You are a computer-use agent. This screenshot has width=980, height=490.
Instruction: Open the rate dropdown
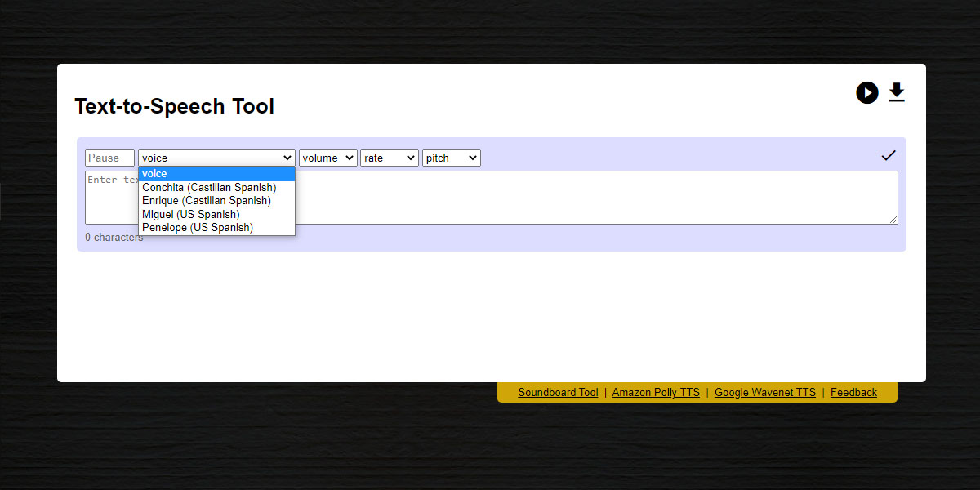coord(389,158)
